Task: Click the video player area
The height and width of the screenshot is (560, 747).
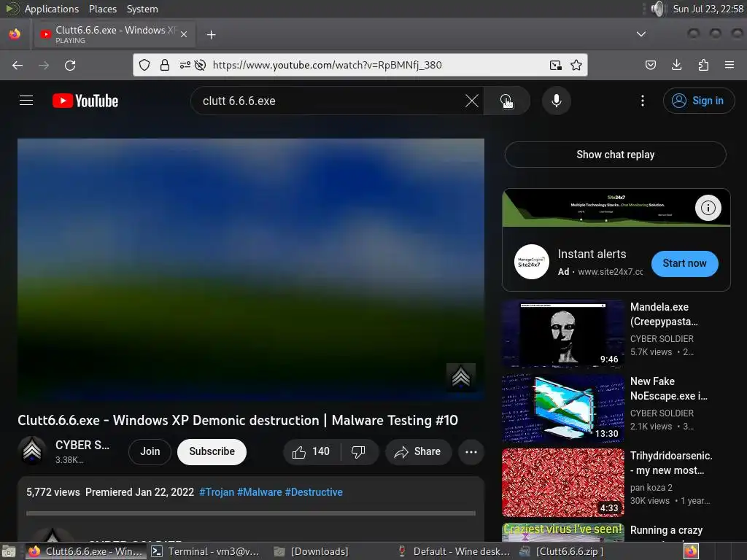Action: click(x=251, y=270)
